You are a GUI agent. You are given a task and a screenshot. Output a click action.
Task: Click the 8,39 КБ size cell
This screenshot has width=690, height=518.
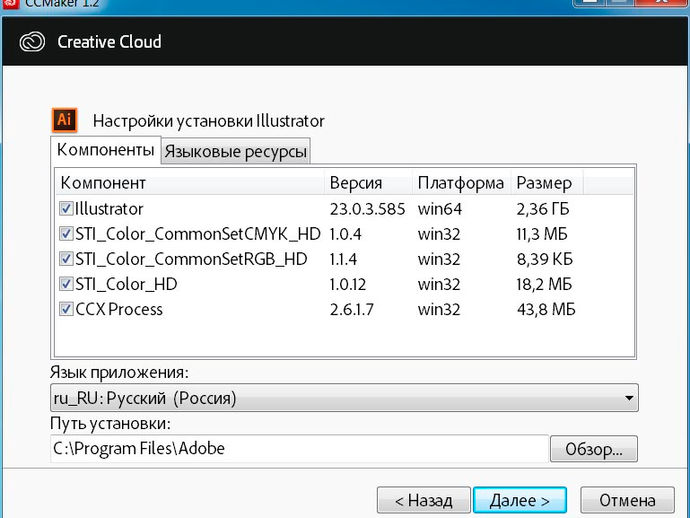click(545, 259)
